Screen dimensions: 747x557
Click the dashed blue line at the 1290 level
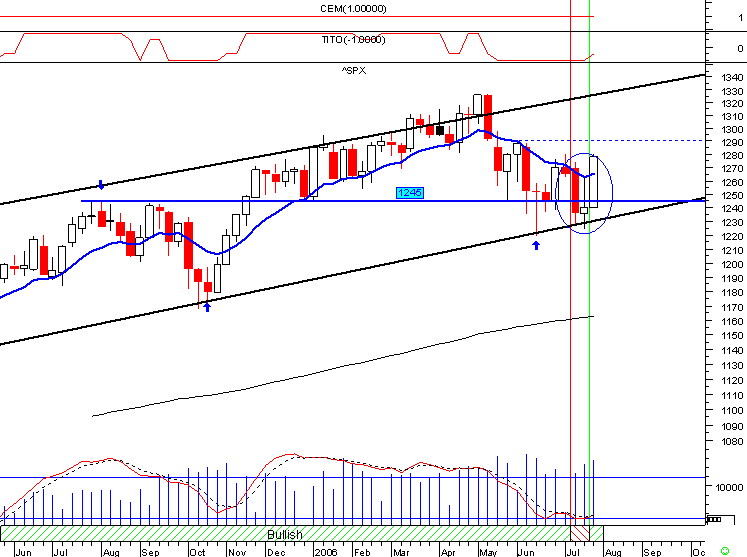click(612, 141)
